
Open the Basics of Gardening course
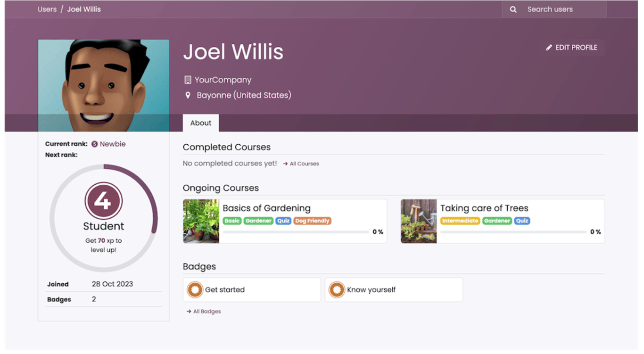[266, 208]
